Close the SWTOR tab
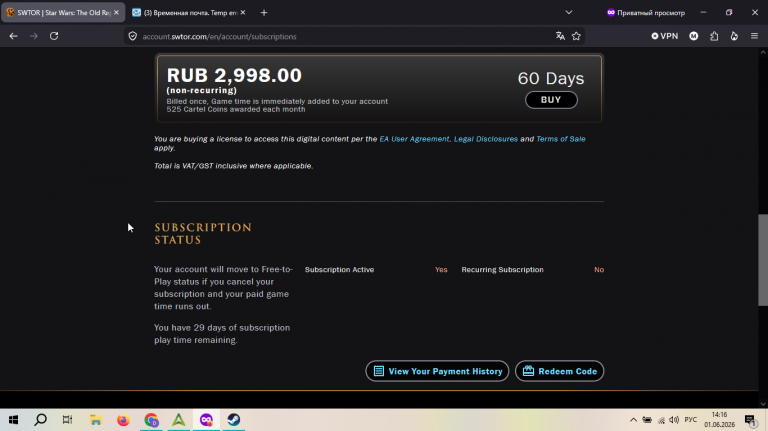Screen dimensions: 768x431 [x=116, y=13]
